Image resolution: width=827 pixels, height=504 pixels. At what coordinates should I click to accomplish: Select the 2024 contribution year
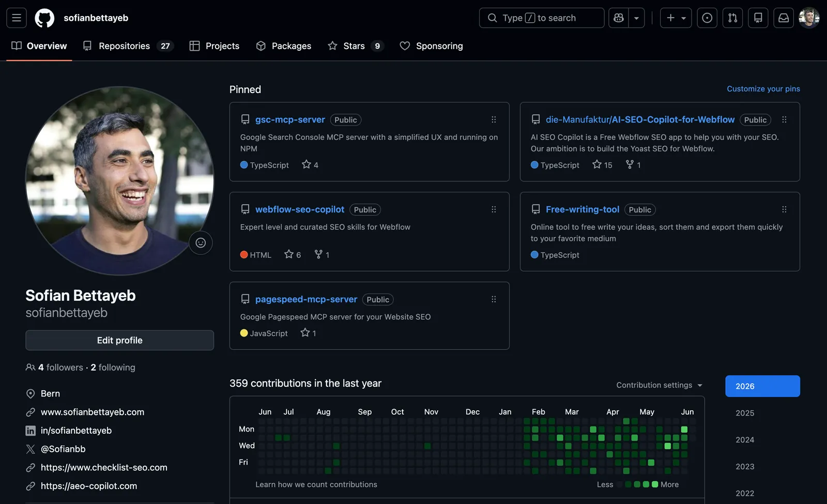762,440
